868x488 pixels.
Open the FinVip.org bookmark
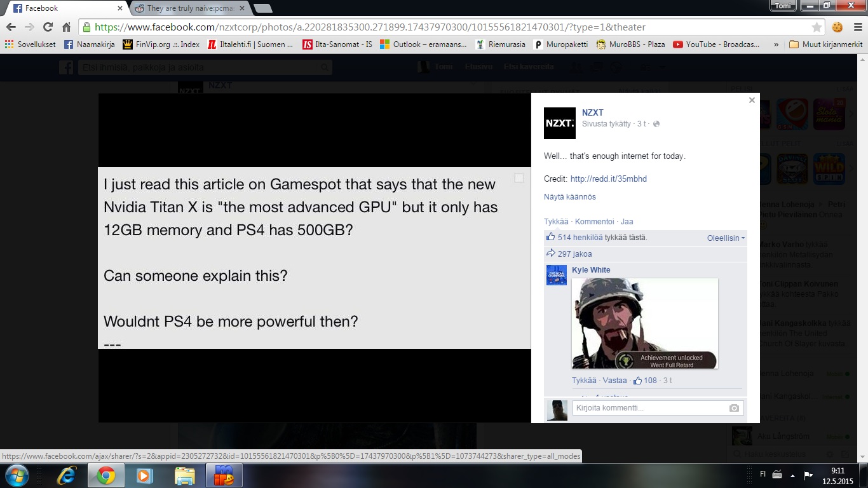[x=161, y=44]
